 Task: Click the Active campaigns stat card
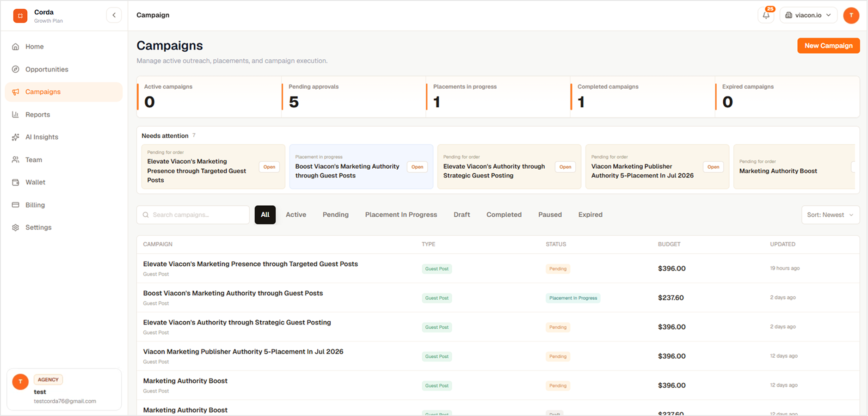(209, 97)
